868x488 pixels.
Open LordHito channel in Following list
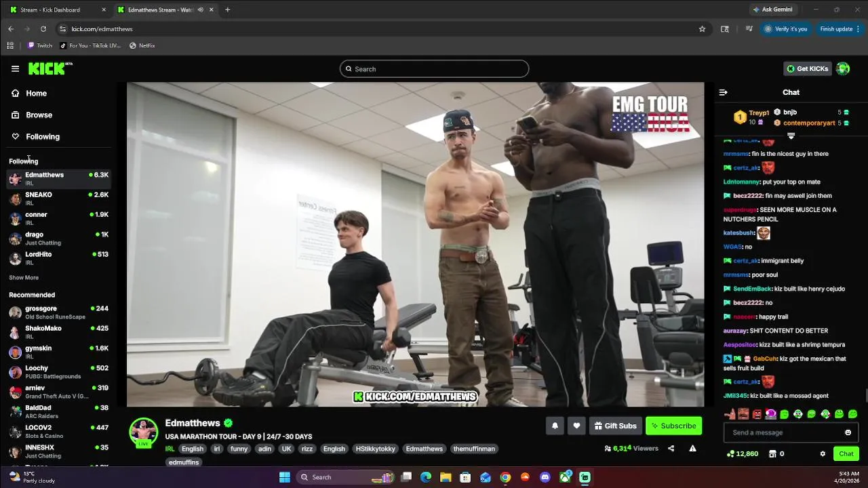point(58,258)
